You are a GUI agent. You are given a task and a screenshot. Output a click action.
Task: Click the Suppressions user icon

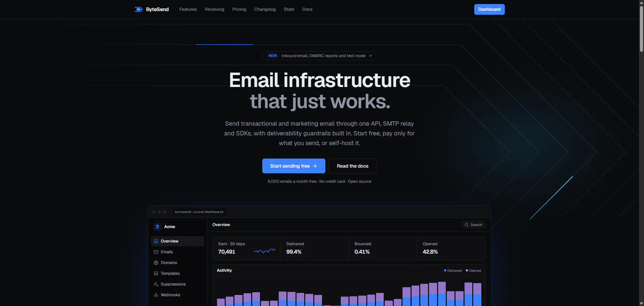pos(156,284)
